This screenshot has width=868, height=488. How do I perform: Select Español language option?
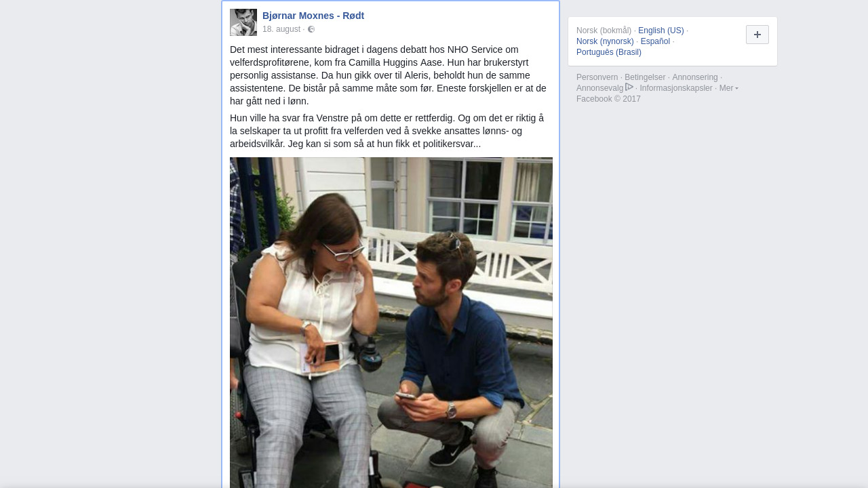click(655, 41)
